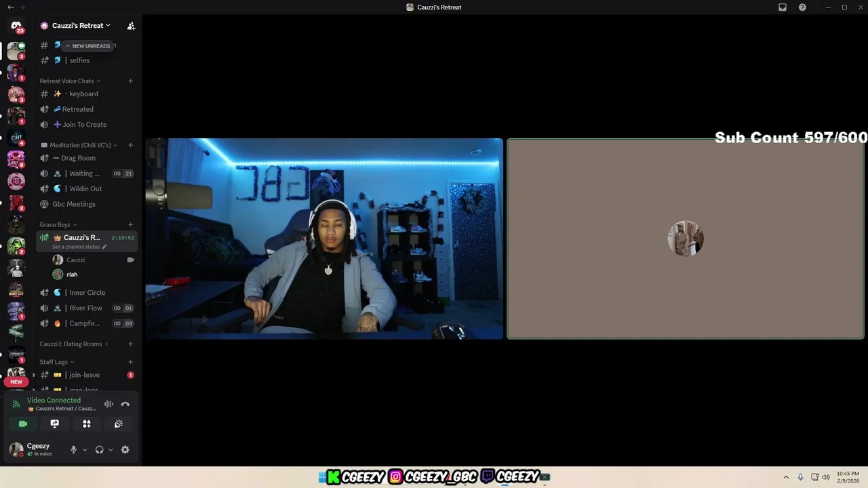This screenshot has height=488, width=868.
Task: Open the soundboard icon
Action: pyautogui.click(x=118, y=424)
